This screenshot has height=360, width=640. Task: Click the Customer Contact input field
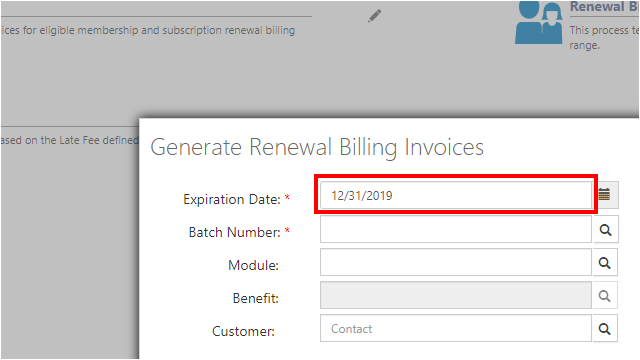click(456, 328)
